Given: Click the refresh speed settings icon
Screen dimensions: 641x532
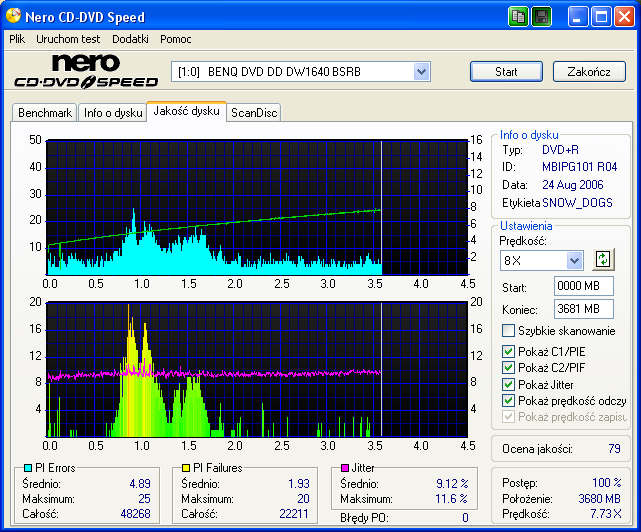Looking at the screenshot, I should tap(603, 259).
